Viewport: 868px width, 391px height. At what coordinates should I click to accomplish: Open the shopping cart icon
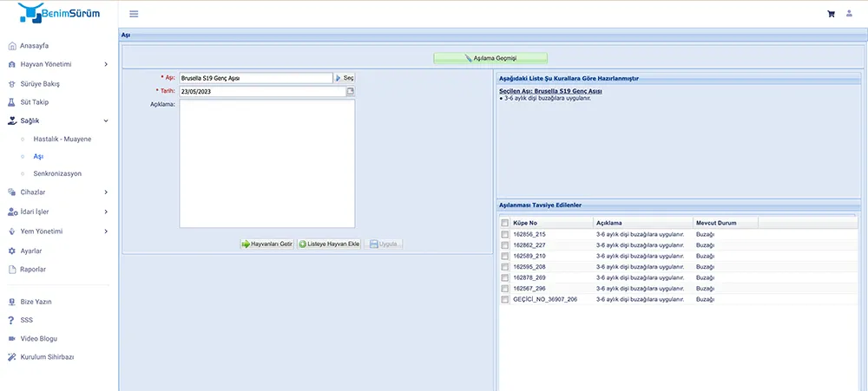831,14
